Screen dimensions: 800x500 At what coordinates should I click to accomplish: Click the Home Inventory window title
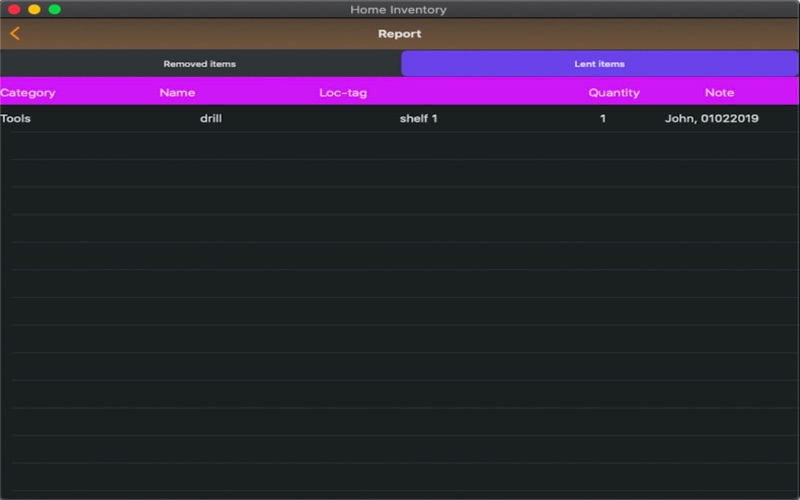tap(398, 10)
